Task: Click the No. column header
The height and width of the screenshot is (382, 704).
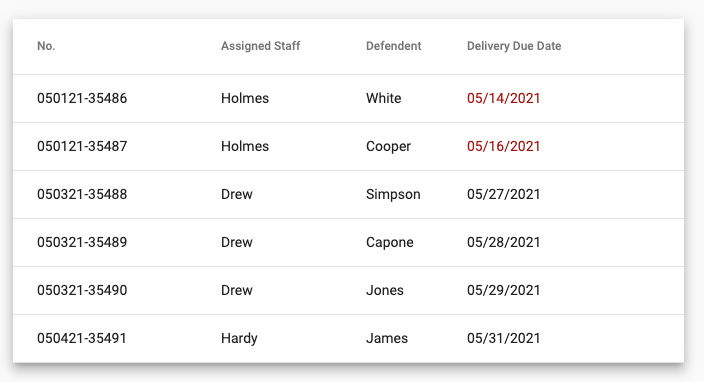Action: tap(46, 46)
